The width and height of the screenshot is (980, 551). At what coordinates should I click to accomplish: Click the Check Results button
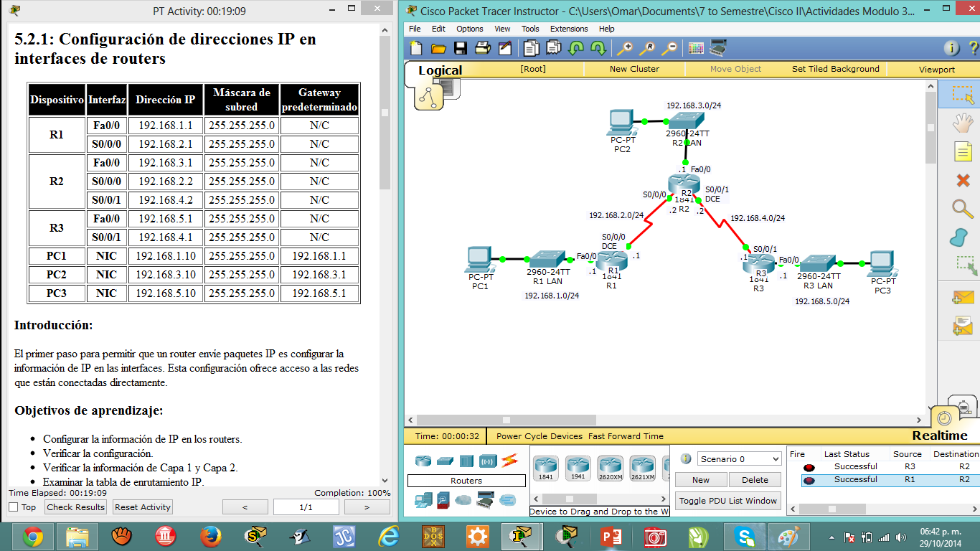point(75,507)
